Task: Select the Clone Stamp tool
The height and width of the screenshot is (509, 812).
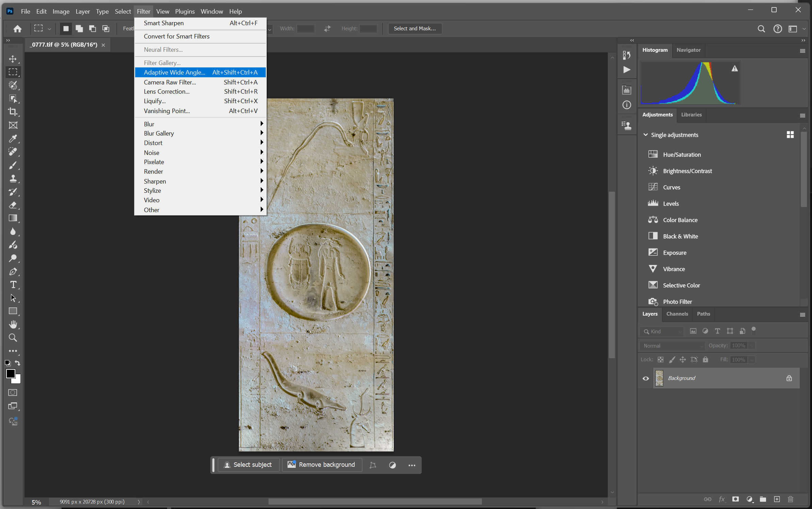Action: [x=13, y=178]
